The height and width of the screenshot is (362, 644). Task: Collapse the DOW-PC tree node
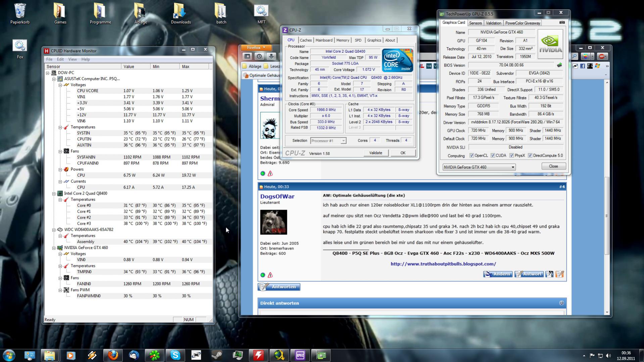(x=48, y=73)
